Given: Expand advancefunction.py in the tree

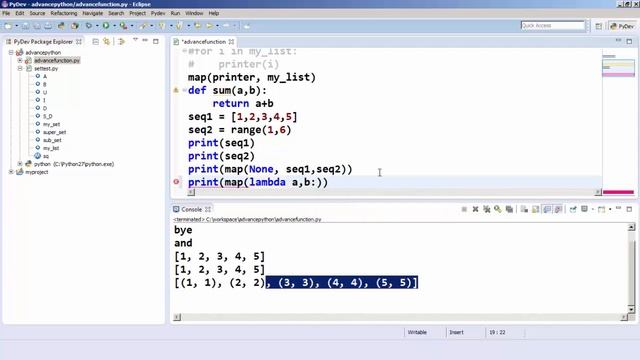Looking at the screenshot, I should tap(20, 60).
